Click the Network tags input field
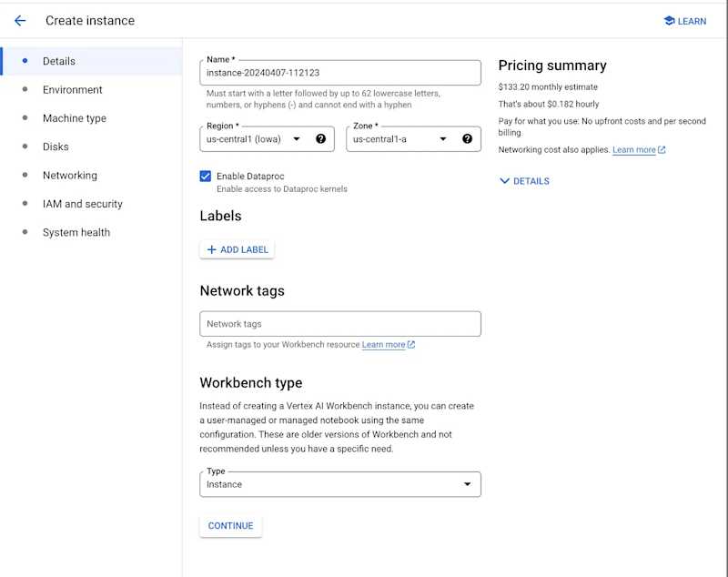The width and height of the screenshot is (728, 577). tap(339, 324)
